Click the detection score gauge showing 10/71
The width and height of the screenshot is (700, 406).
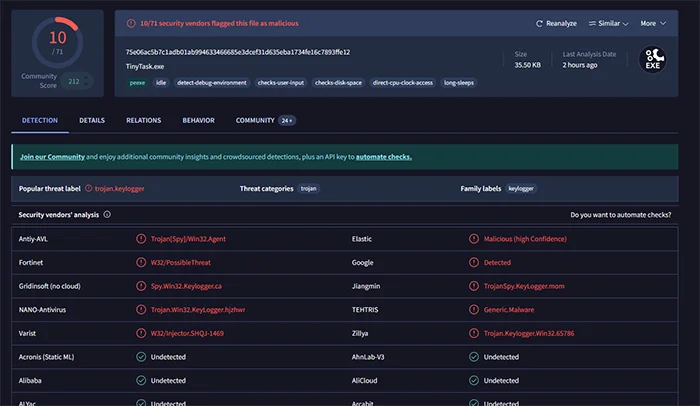pyautogui.click(x=57, y=42)
